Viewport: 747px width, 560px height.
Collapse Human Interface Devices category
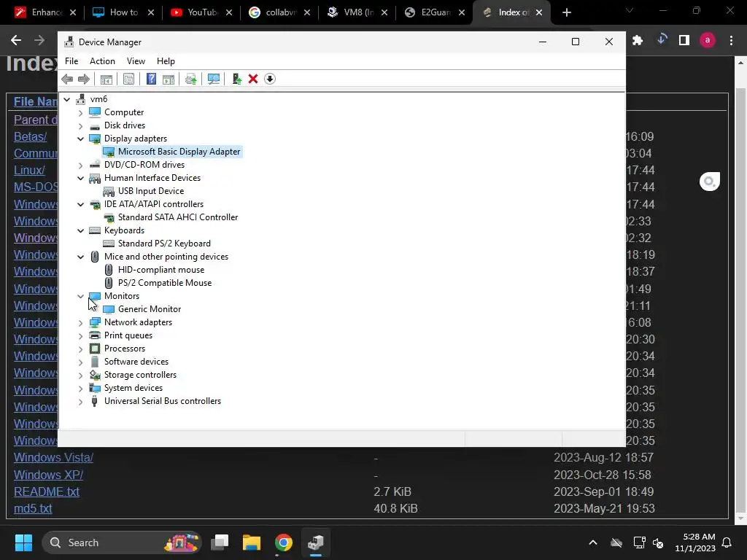80,178
